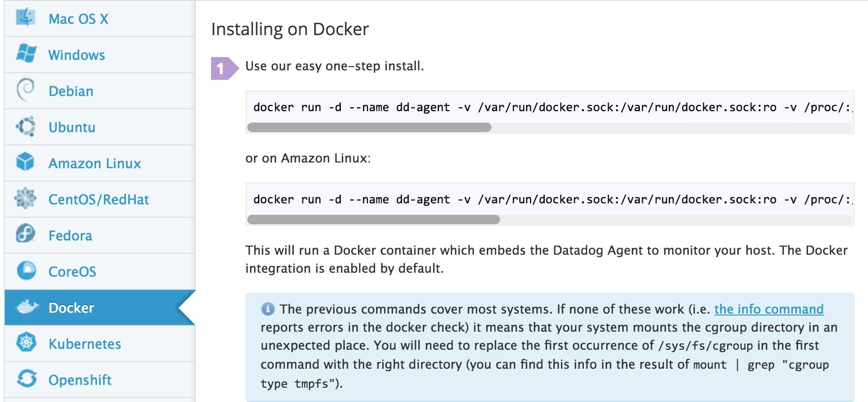Viewport: 868px width, 402px height.
Task: Click the paragraph about the Docker container embedding the Datadog Agent
Action: pyautogui.click(x=547, y=259)
